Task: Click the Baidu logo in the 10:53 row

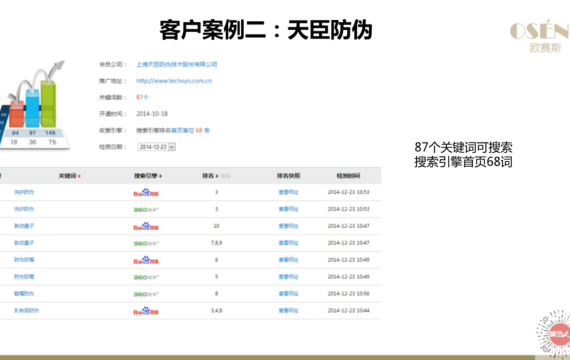Action: (146, 192)
